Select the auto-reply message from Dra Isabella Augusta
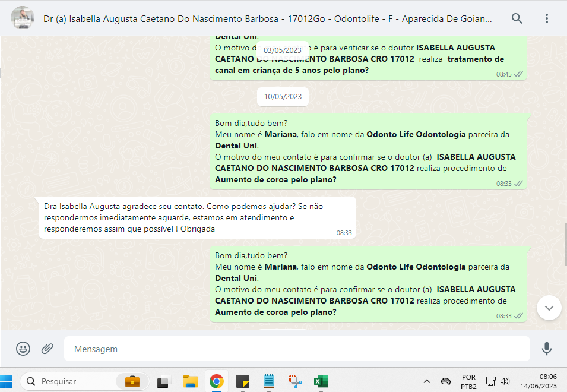Screen dimensions: 567x392 (198, 218)
